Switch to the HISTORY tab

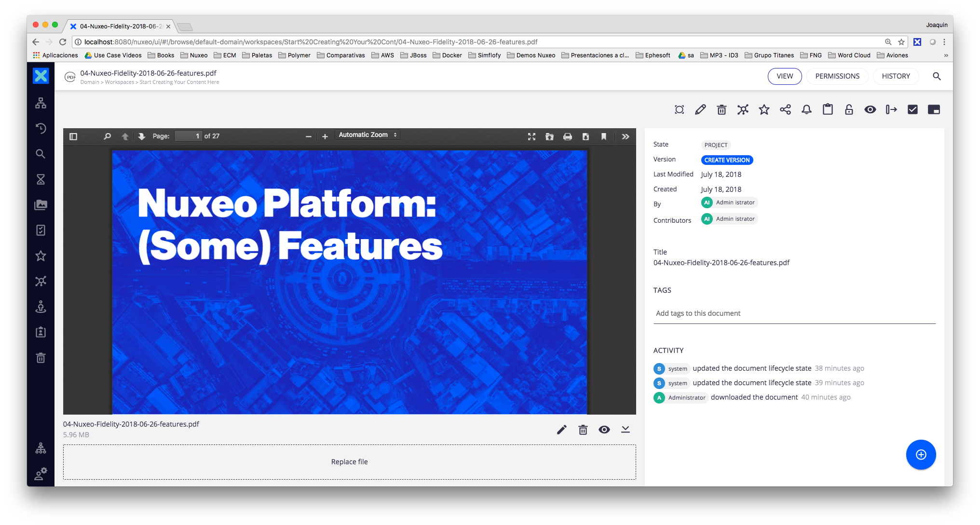896,76
